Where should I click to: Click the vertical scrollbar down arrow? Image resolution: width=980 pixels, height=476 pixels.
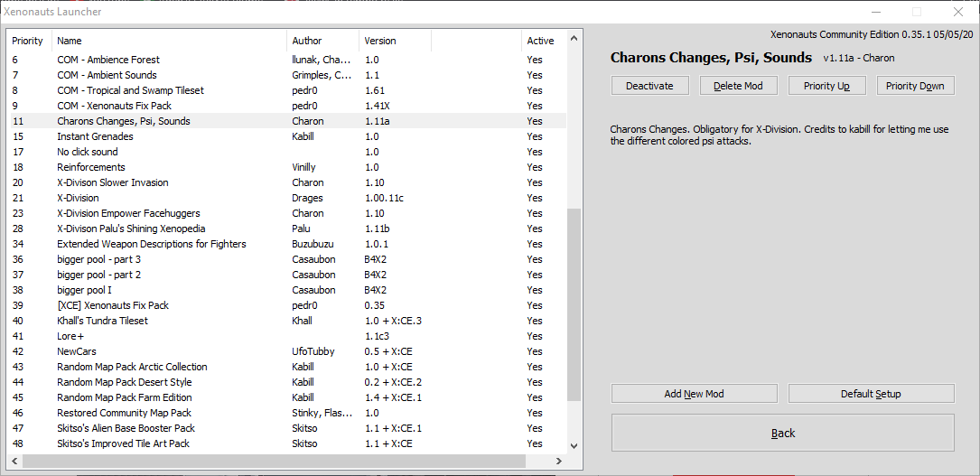click(x=574, y=446)
